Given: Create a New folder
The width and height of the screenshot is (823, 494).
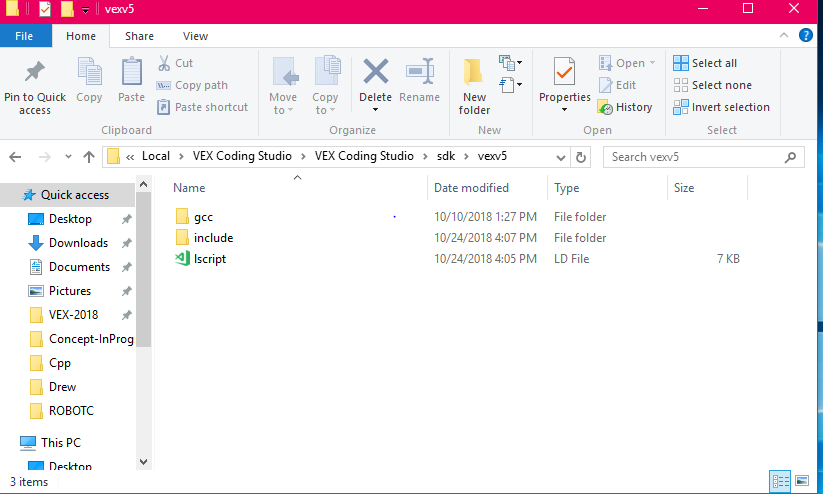Looking at the screenshot, I should coord(474,86).
